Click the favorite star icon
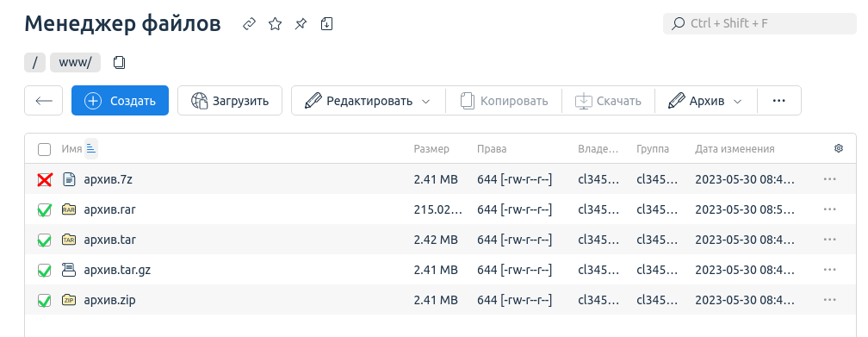 (x=276, y=24)
